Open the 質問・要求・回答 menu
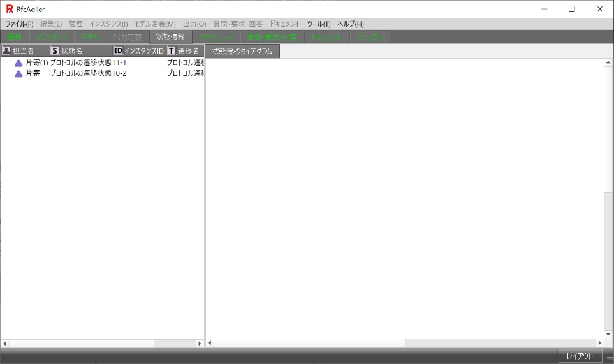This screenshot has height=364, width=614. point(238,24)
